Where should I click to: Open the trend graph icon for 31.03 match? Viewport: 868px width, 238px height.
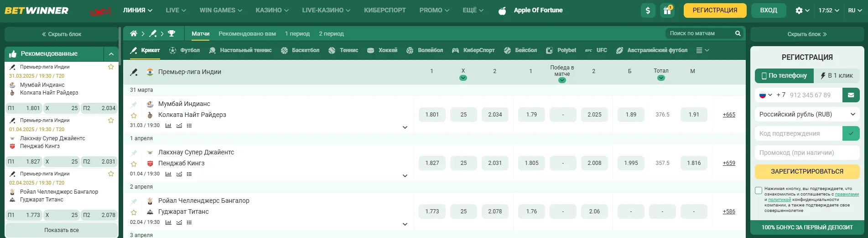pos(179,126)
